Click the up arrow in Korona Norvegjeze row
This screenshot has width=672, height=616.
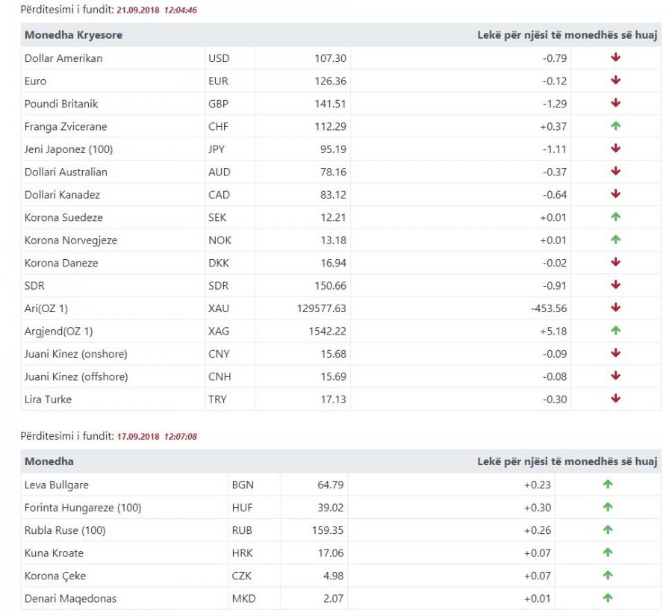[615, 239]
